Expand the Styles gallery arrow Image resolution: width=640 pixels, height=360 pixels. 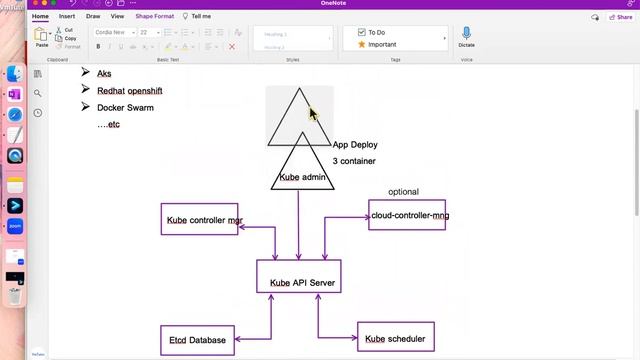pos(329,38)
